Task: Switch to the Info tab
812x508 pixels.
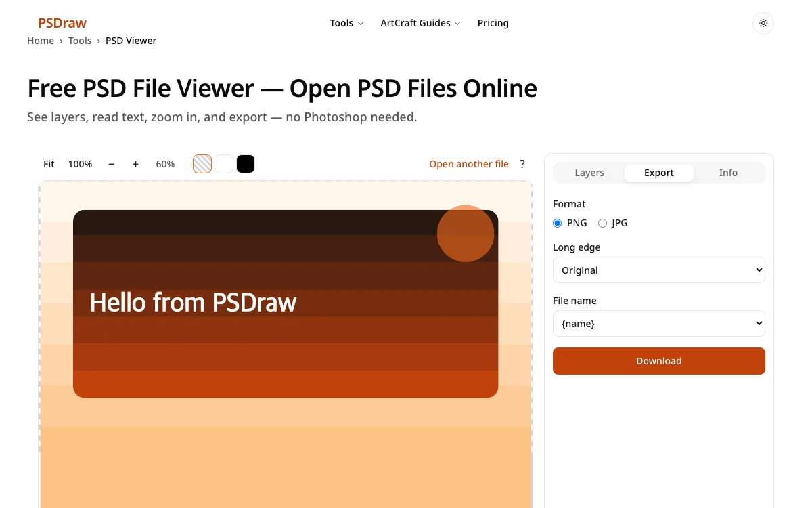Action: [x=728, y=173]
